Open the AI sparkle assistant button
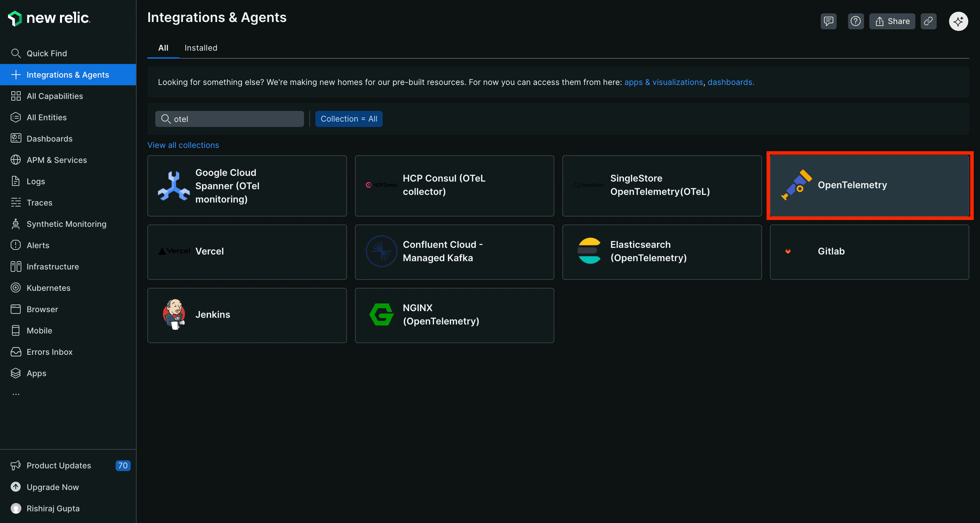This screenshot has width=980, height=523. point(958,21)
